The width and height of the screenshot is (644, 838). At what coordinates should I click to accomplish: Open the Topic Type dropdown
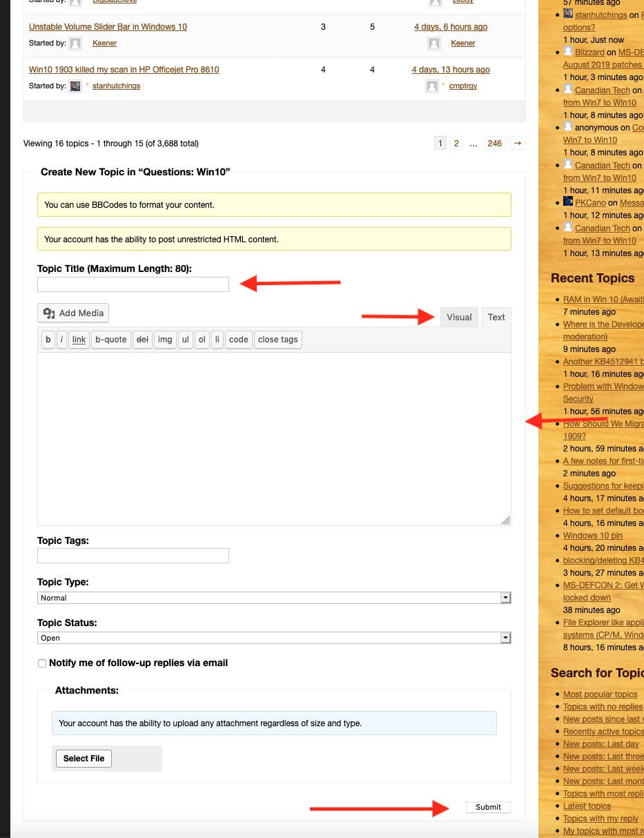click(274, 598)
